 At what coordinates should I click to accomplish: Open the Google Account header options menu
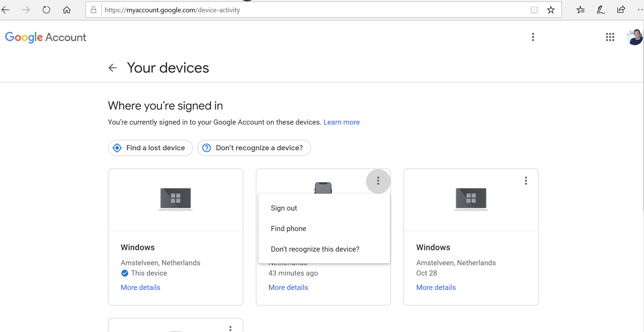coord(533,37)
